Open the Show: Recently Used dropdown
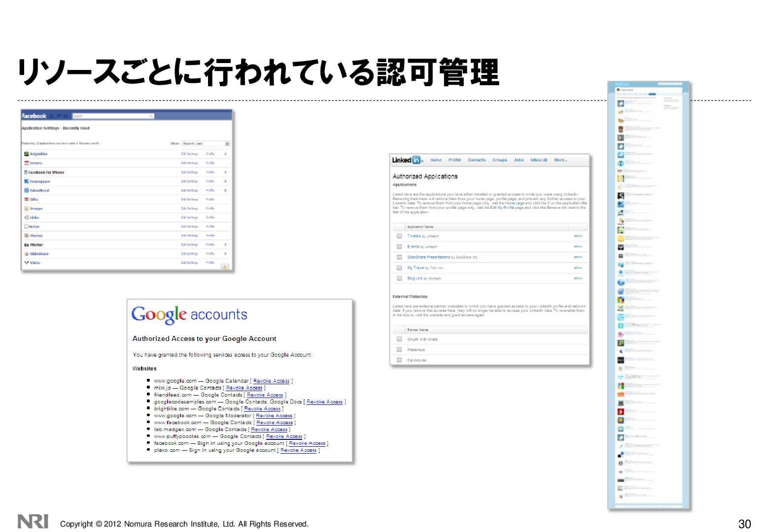Viewport: 769px width, 532px height. click(206, 143)
